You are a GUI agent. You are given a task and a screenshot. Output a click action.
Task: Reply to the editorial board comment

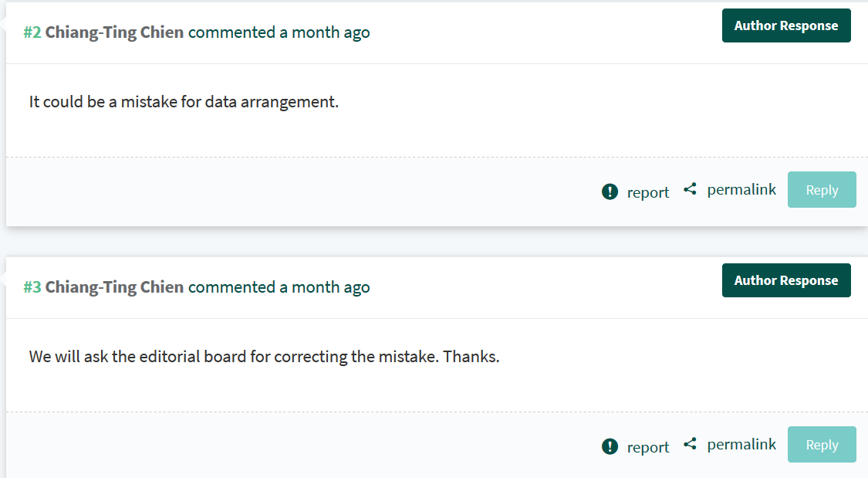[822, 445]
